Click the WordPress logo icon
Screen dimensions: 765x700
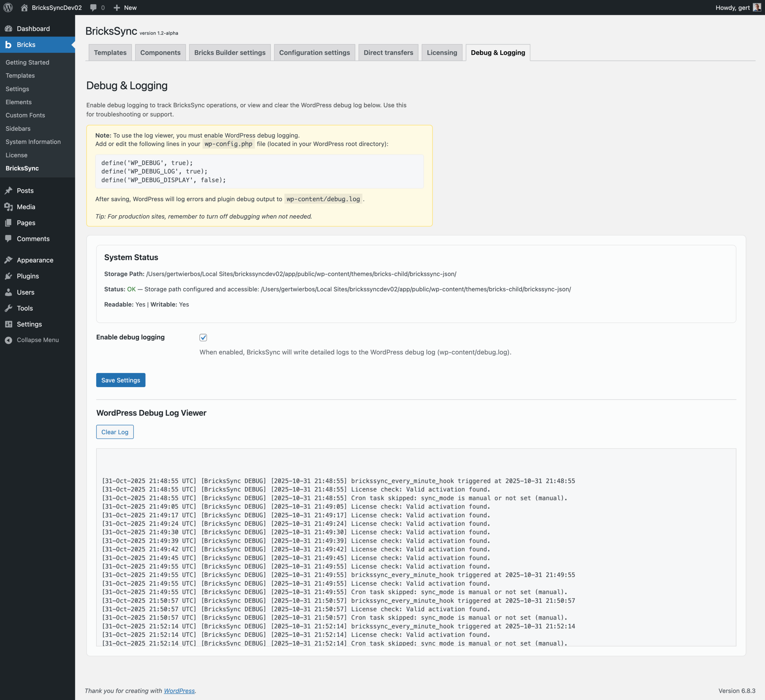point(8,7)
